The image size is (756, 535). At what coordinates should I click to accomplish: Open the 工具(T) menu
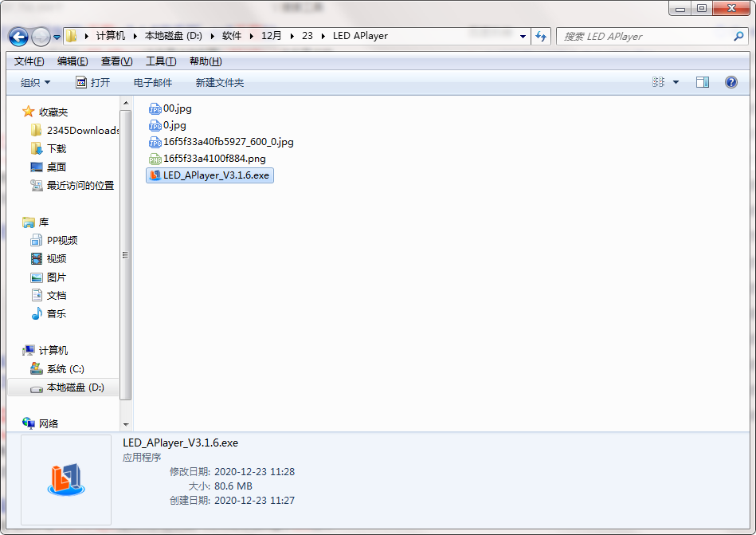[160, 61]
